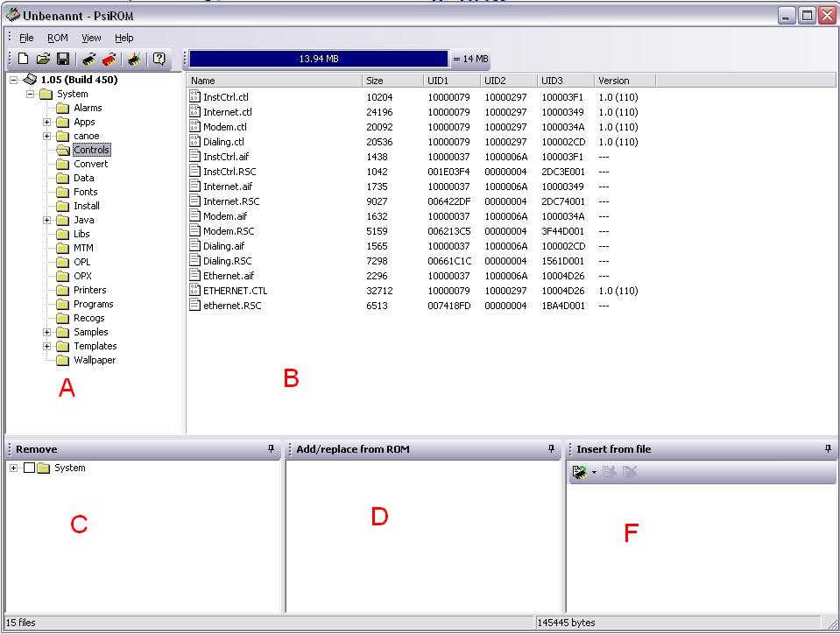This screenshot has width=840, height=634.
Task: Click the Dialing.ctl file icon
Action: [195, 141]
